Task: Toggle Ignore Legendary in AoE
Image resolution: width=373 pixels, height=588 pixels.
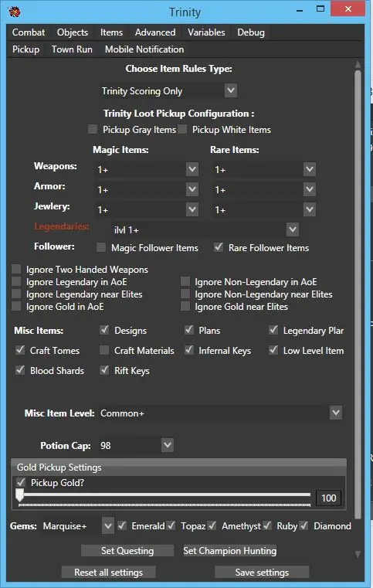Action: [x=16, y=281]
